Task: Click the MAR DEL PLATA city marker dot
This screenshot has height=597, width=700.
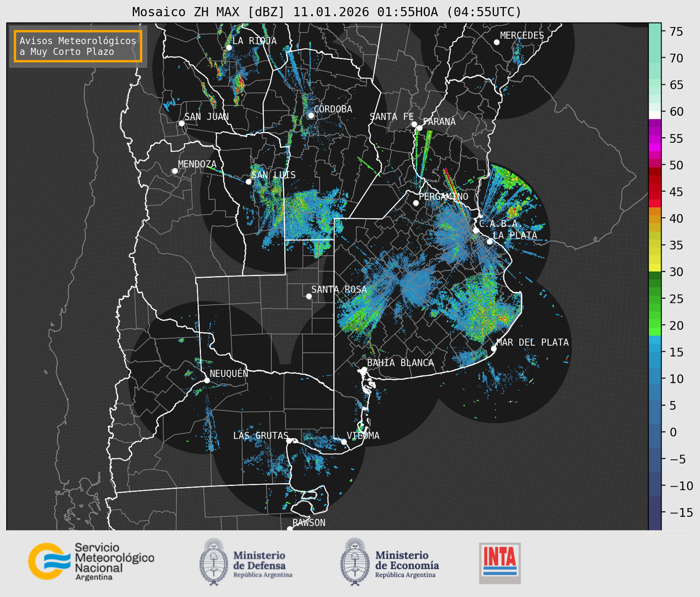Action: [x=493, y=349]
